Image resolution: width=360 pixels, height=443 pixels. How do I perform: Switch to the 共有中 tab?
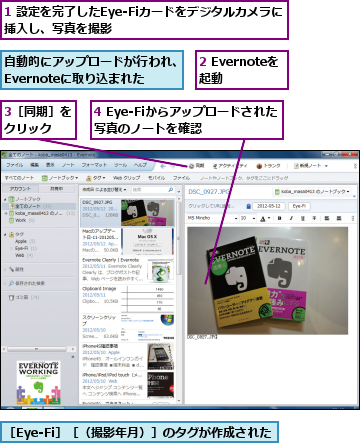[x=57, y=189]
